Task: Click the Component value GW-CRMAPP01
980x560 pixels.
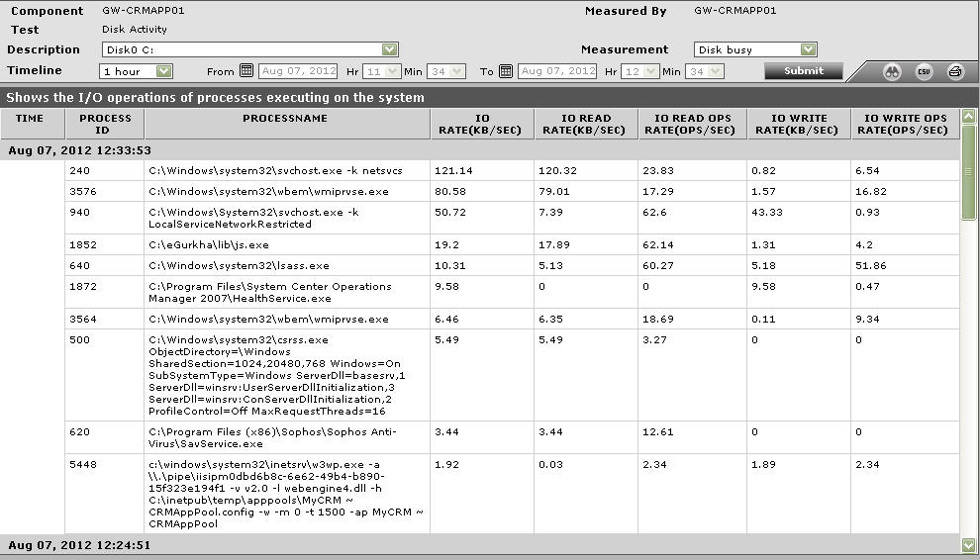Action: [144, 11]
